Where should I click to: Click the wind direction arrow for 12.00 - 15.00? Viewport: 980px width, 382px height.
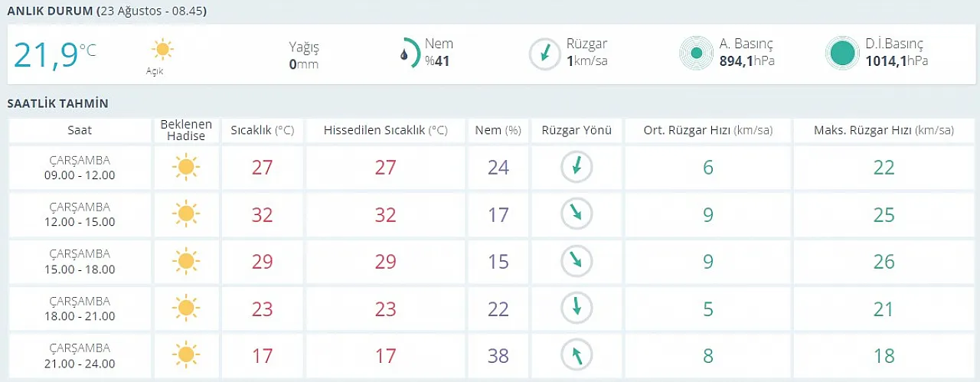[x=577, y=214]
